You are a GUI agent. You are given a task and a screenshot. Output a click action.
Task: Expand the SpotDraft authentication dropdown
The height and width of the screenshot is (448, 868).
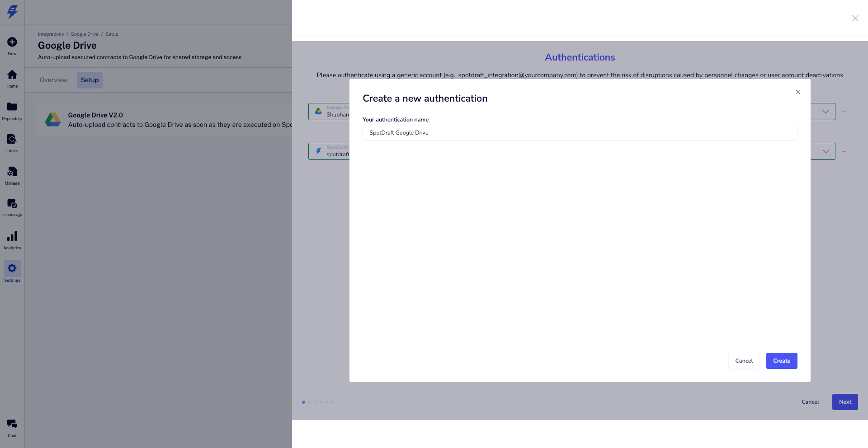(x=826, y=151)
